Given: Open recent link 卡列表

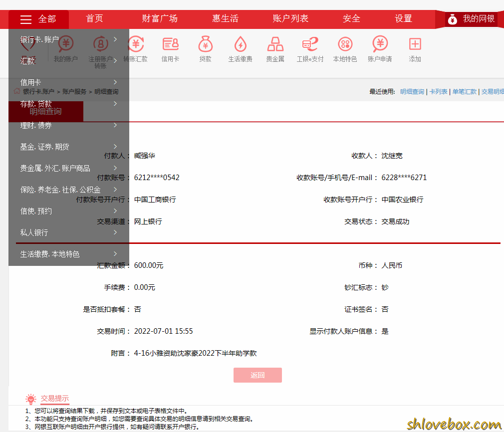Looking at the screenshot, I should coord(439,92).
